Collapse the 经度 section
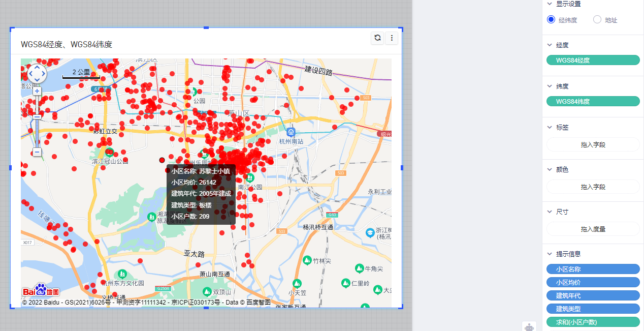This screenshot has height=331, width=644. [x=550, y=45]
